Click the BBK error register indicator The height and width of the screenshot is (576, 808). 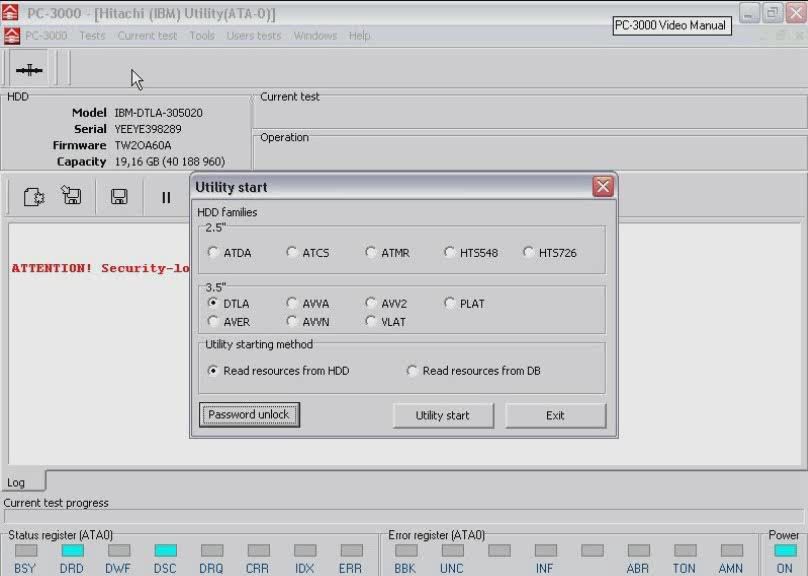click(406, 551)
